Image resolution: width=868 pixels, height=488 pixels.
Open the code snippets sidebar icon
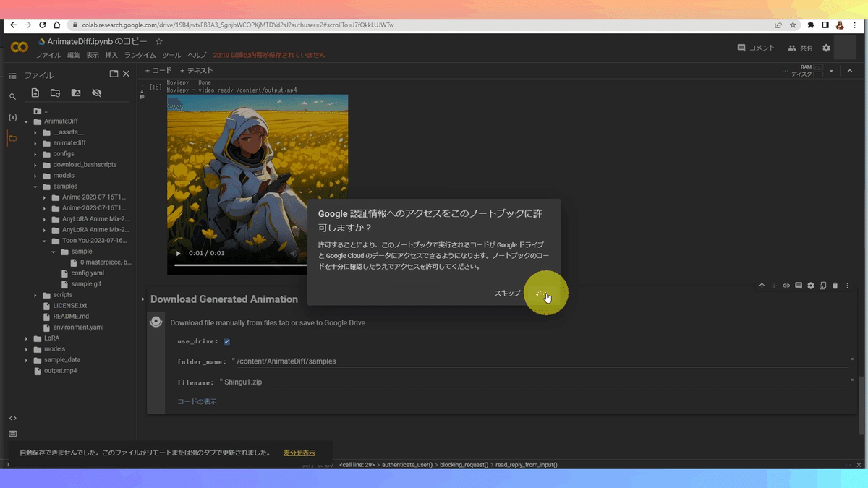click(x=12, y=418)
